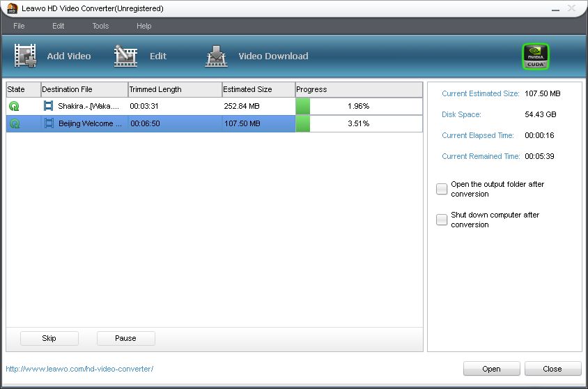
Task: Open the File menu
Action: (x=19, y=26)
